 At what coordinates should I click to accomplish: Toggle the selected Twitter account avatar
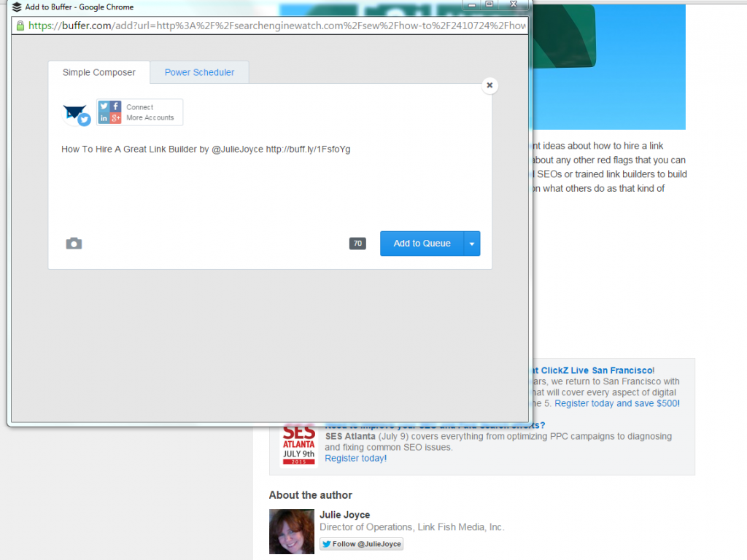pyautogui.click(x=76, y=114)
